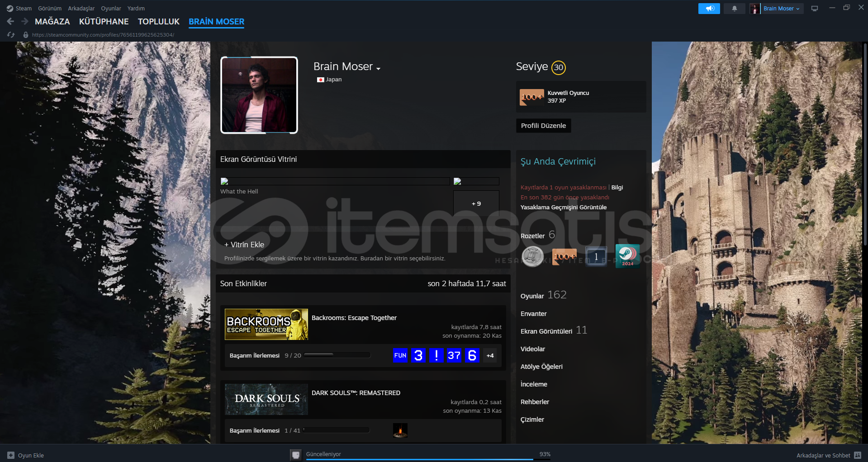Open the Backrooms: Escape Together thumbnail

[266, 324]
